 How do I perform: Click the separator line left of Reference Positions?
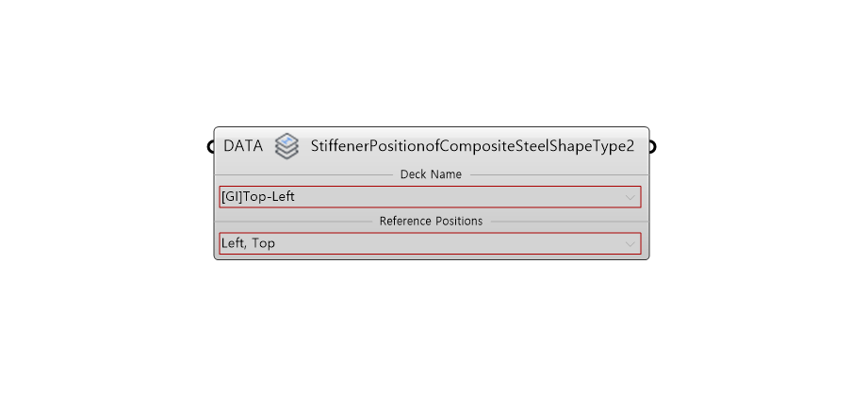(294, 222)
